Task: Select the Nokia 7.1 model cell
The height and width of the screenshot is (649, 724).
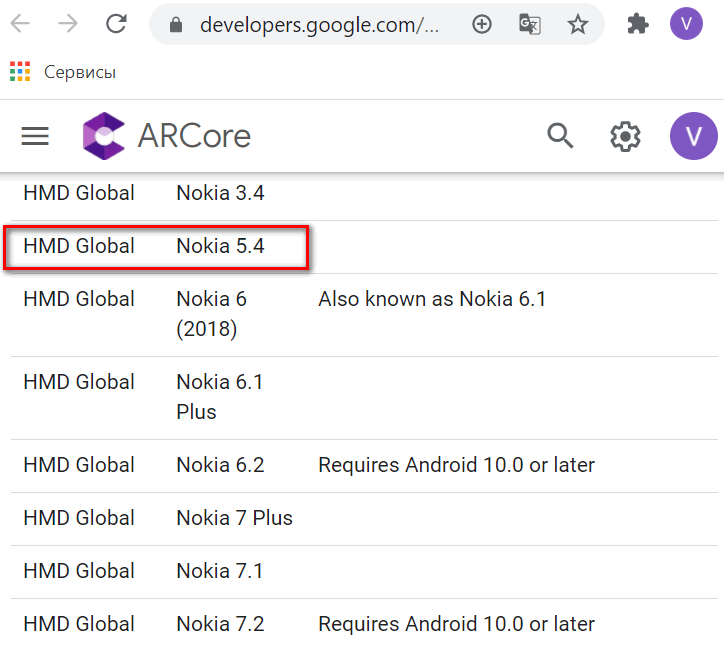Action: pos(219,571)
